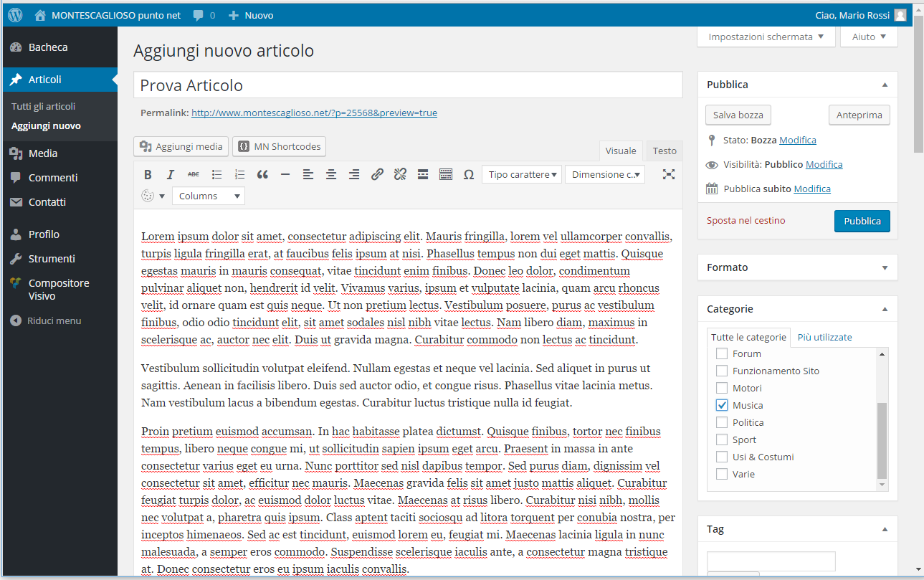
Task: Insert a blockquote in the article
Action: [x=262, y=174]
